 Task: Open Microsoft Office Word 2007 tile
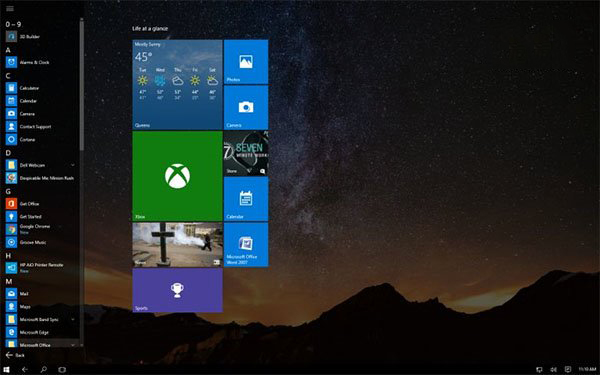pos(246,245)
